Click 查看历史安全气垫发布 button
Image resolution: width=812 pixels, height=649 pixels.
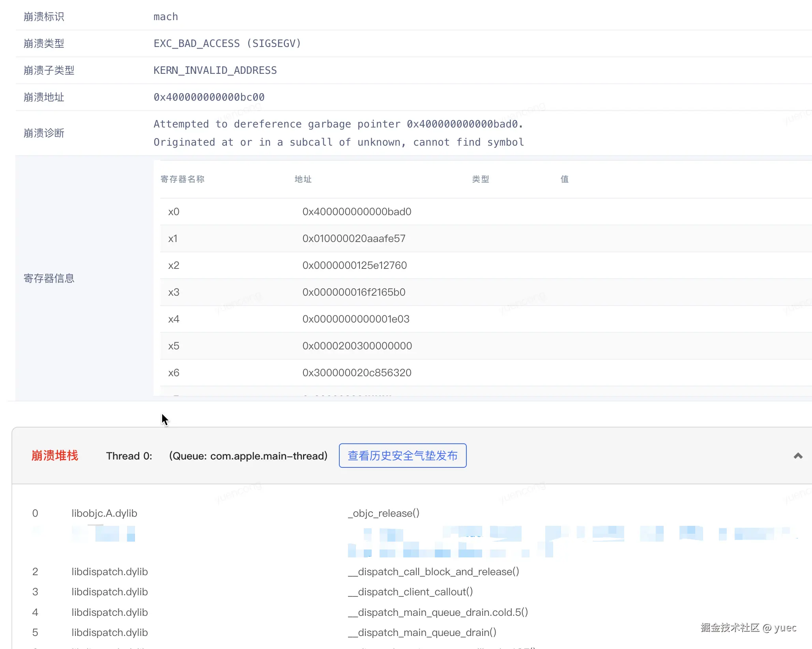coord(402,456)
